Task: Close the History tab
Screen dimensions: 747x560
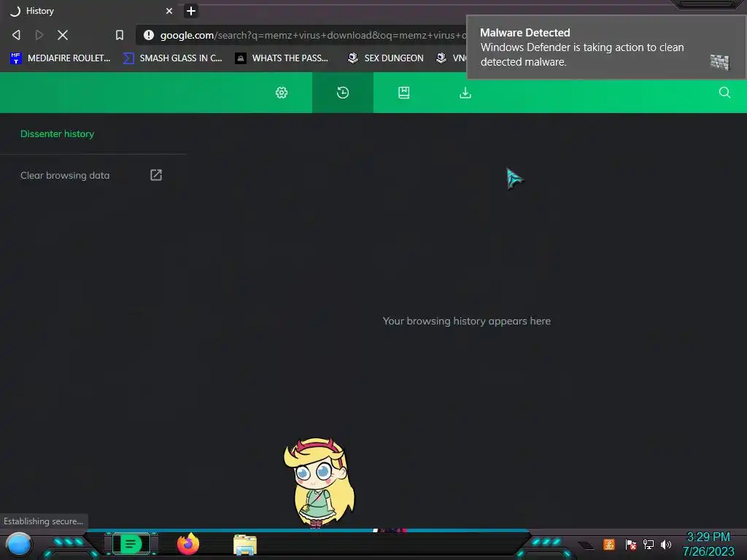Action: pos(169,11)
